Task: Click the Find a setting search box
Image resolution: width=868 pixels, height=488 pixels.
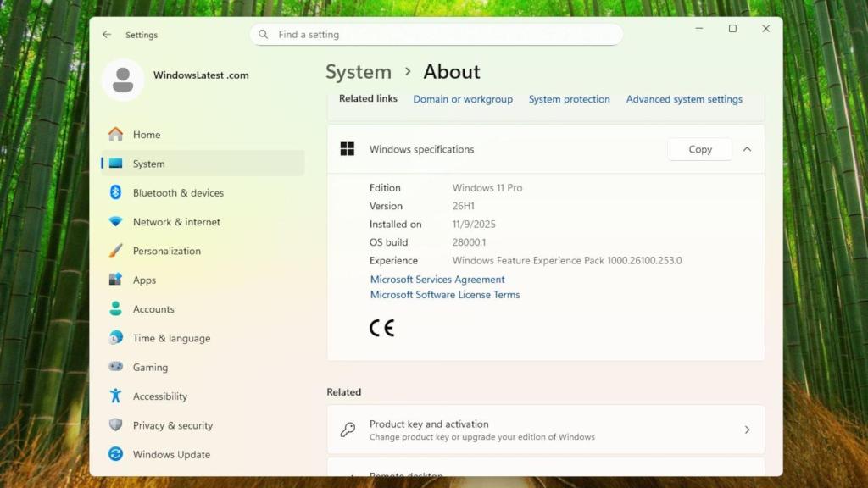Action: (436, 34)
